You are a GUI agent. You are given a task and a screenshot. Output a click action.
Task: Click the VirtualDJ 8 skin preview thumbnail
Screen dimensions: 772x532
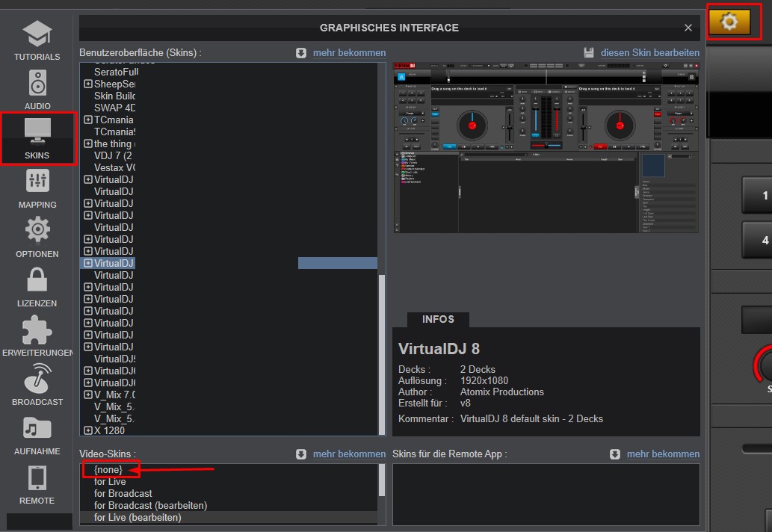(546, 148)
